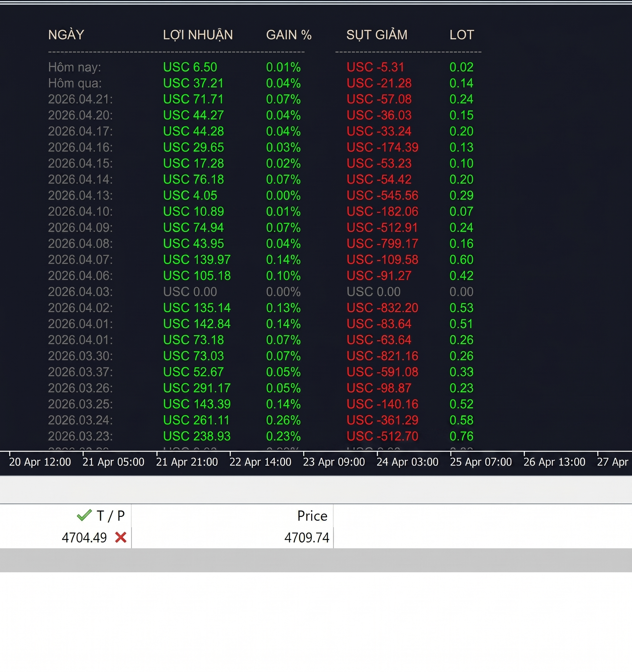Select the LỢI NHUẬN column heading
Screen dimensions: 632x672
pyautogui.click(x=198, y=35)
